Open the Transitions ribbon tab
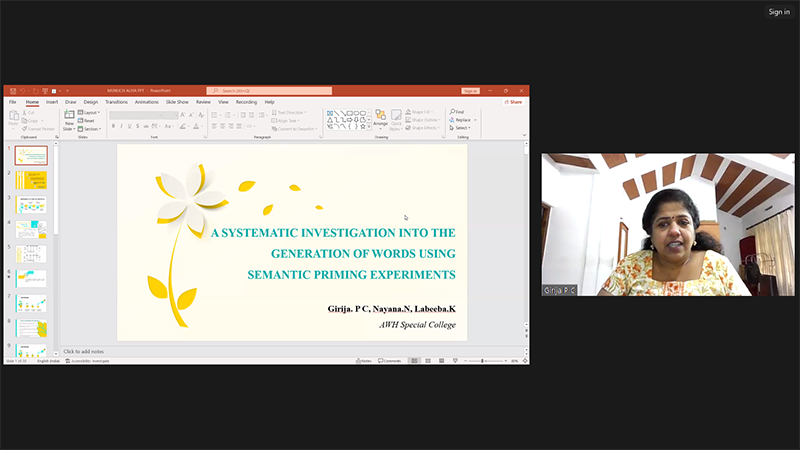The image size is (800, 450). coord(116,102)
